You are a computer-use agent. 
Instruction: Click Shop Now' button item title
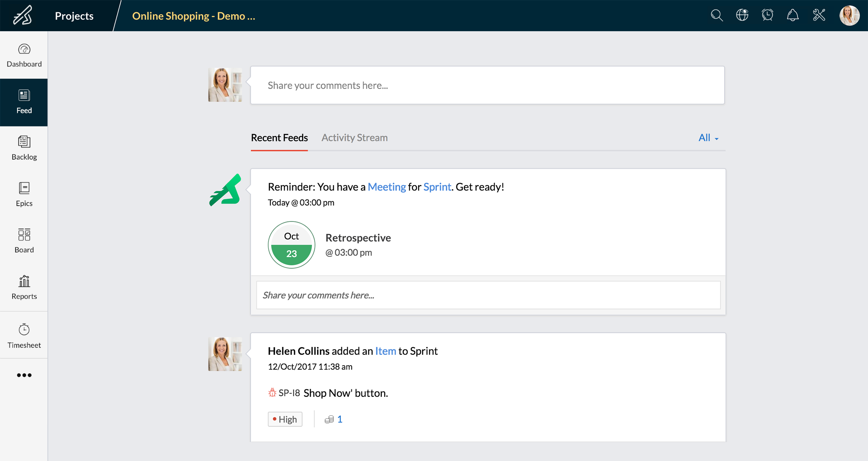(x=346, y=393)
